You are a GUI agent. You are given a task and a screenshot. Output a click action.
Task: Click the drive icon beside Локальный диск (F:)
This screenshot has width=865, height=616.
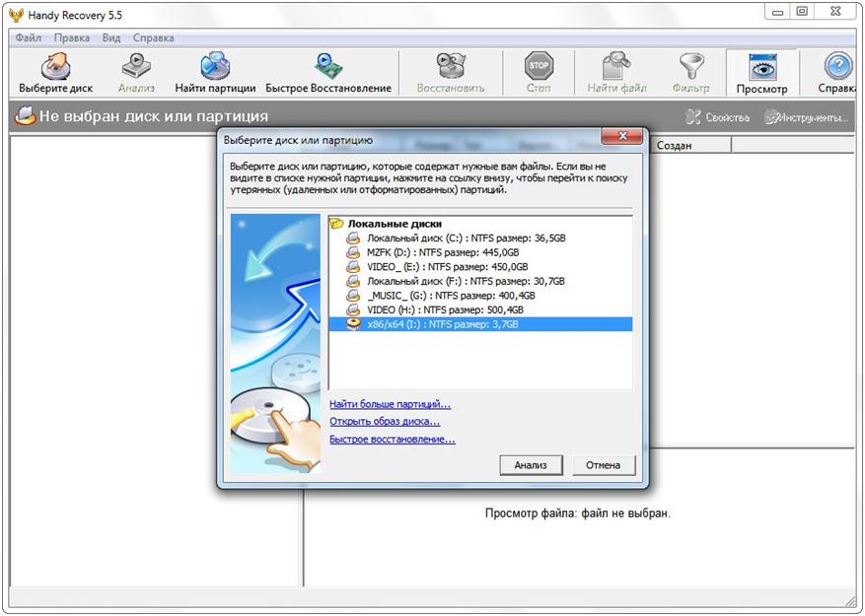[353, 281]
